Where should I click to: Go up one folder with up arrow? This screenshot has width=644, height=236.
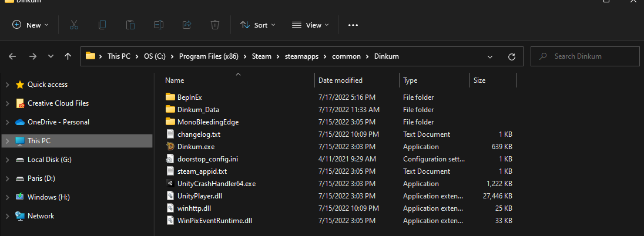(68, 56)
